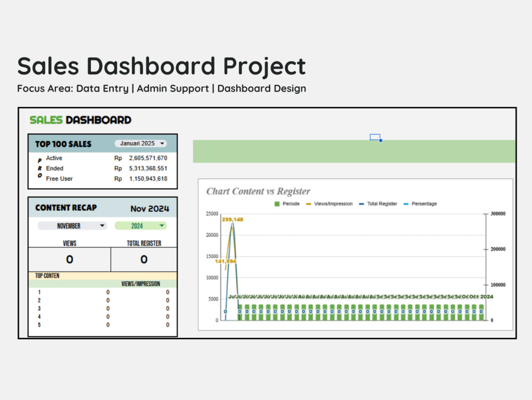Screen dimensions: 532x400
Task: Select top content rank 1 row
Action: click(103, 292)
